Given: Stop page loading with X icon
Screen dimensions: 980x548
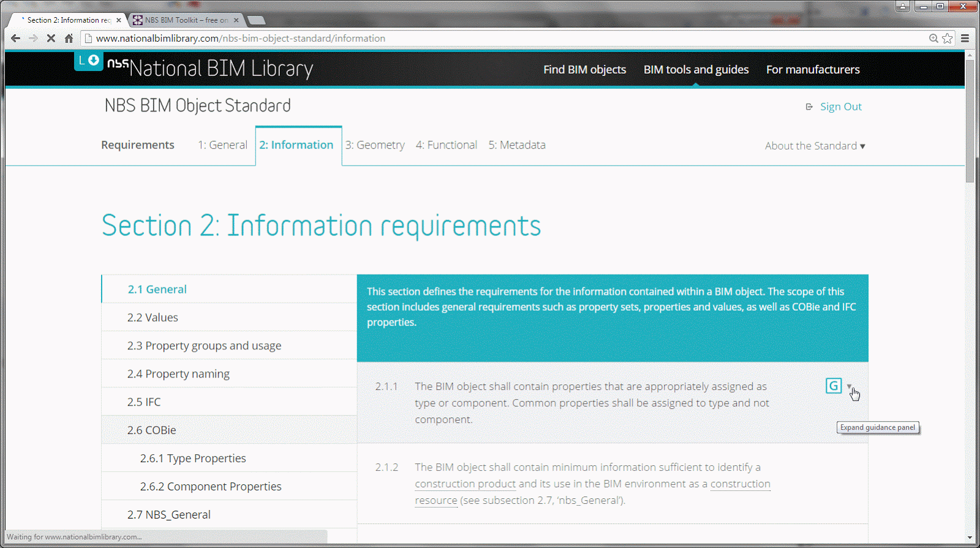Looking at the screenshot, I should tap(51, 38).
